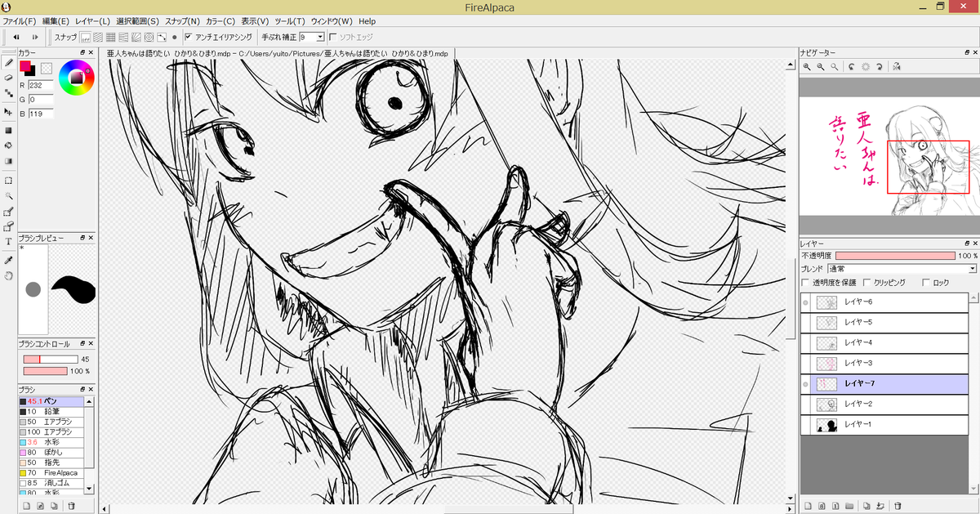Screen dimensions: 980x514
Task: Enable parallel lines snap
Action: click(x=98, y=37)
